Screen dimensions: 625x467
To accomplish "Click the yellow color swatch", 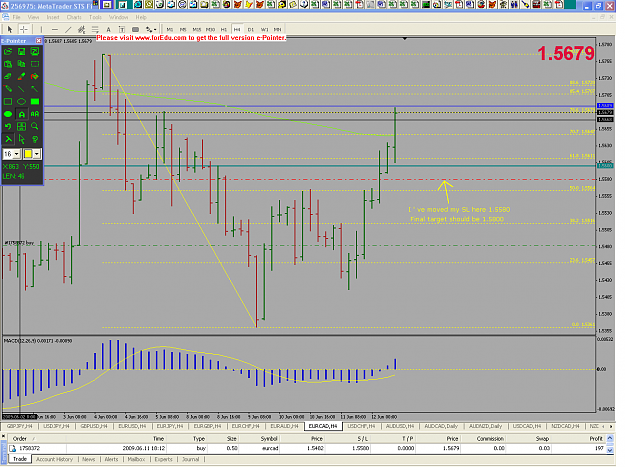I will [x=28, y=154].
